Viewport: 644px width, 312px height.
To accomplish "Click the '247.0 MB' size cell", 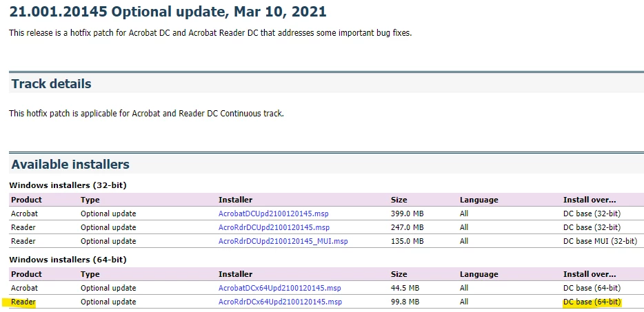I will [x=407, y=227].
